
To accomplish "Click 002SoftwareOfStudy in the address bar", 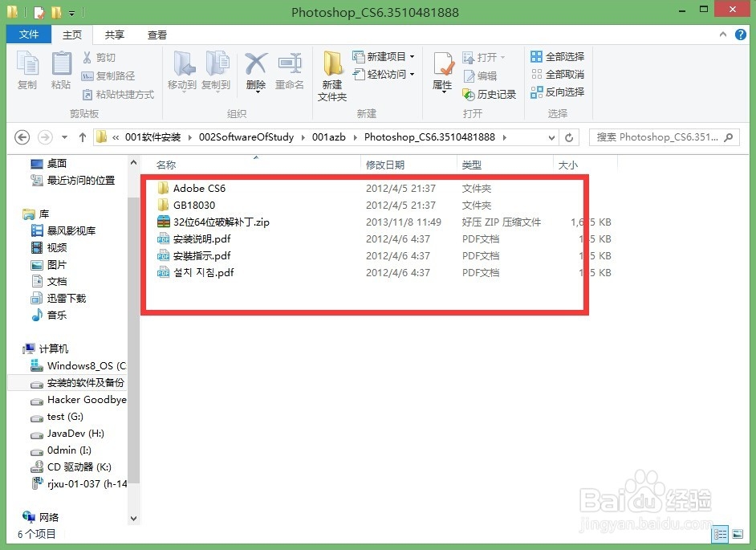I will click(x=246, y=137).
